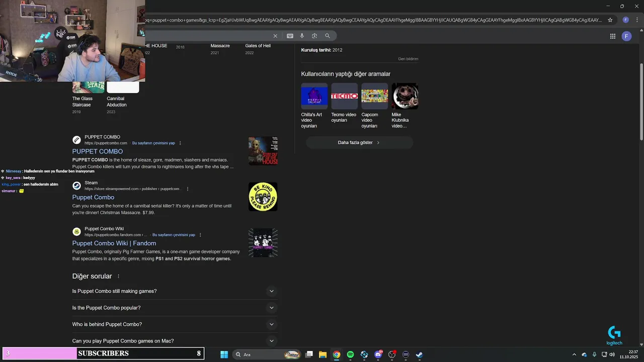
Task: Start voice search with the microphone
Action: point(302,36)
